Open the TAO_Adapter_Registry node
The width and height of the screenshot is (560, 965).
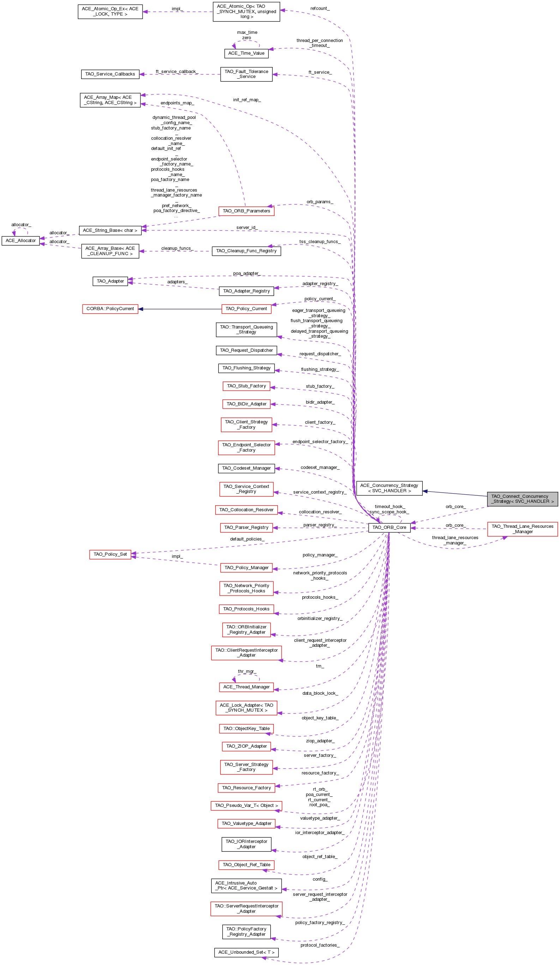246,291
